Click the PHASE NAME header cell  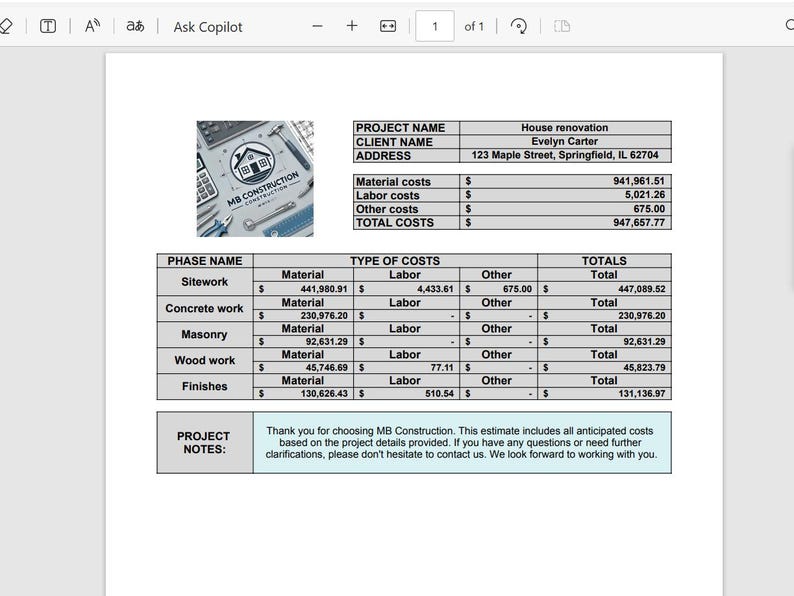click(205, 261)
